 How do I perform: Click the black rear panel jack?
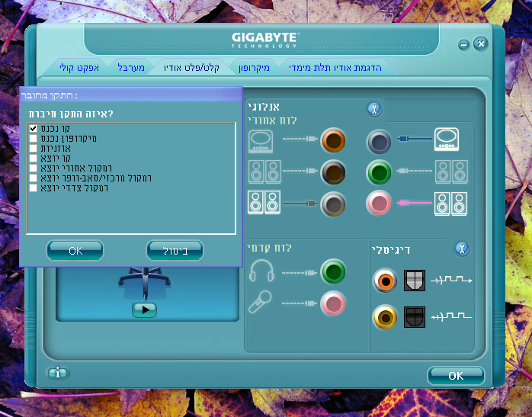[333, 172]
